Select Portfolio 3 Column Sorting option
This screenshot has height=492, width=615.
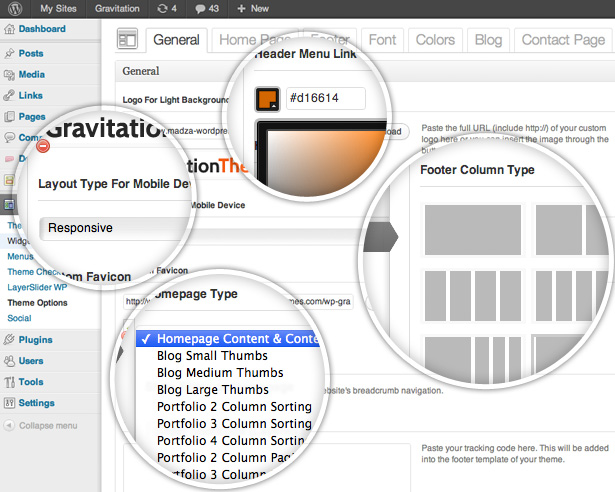pos(234,423)
